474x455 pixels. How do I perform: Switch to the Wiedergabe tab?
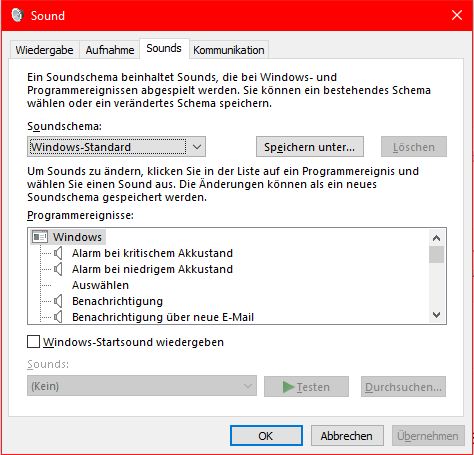click(44, 50)
